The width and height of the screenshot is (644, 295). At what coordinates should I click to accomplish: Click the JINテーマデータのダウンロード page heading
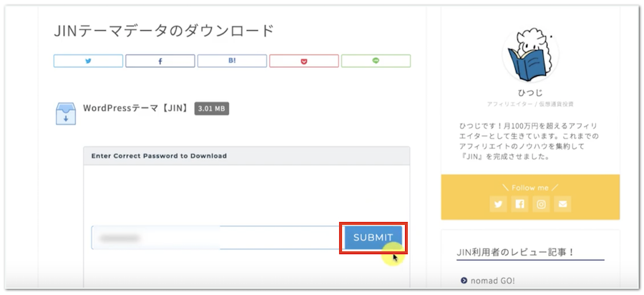tap(164, 31)
